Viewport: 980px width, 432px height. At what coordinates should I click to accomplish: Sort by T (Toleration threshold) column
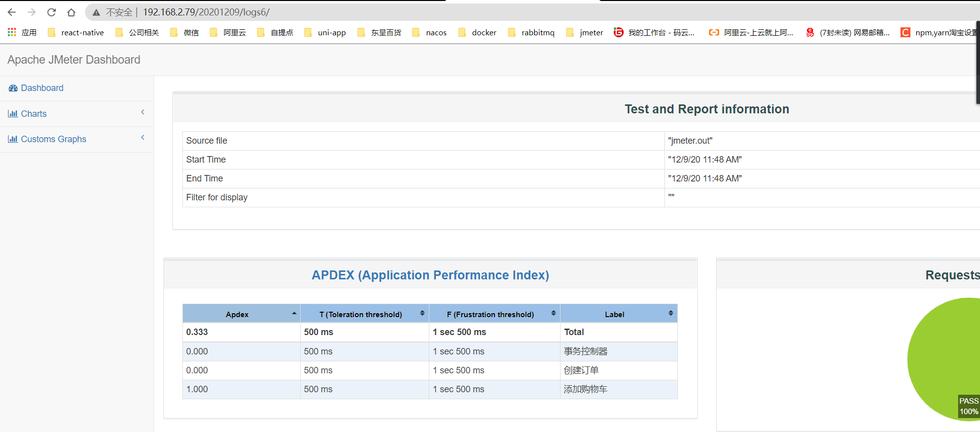[x=365, y=314]
